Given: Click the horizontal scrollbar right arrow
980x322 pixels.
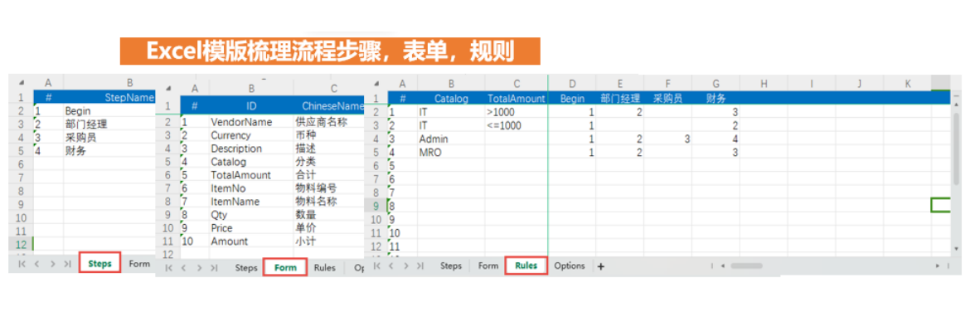Looking at the screenshot, I should click(x=938, y=266).
